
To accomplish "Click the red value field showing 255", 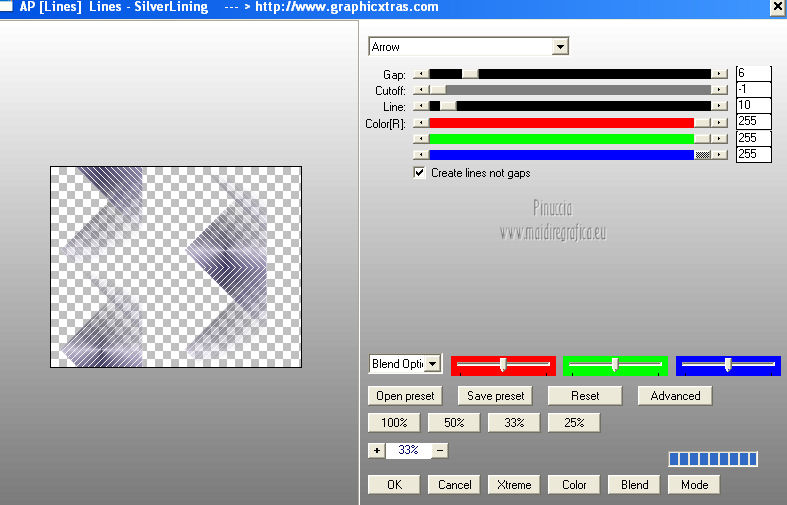I will [753, 121].
